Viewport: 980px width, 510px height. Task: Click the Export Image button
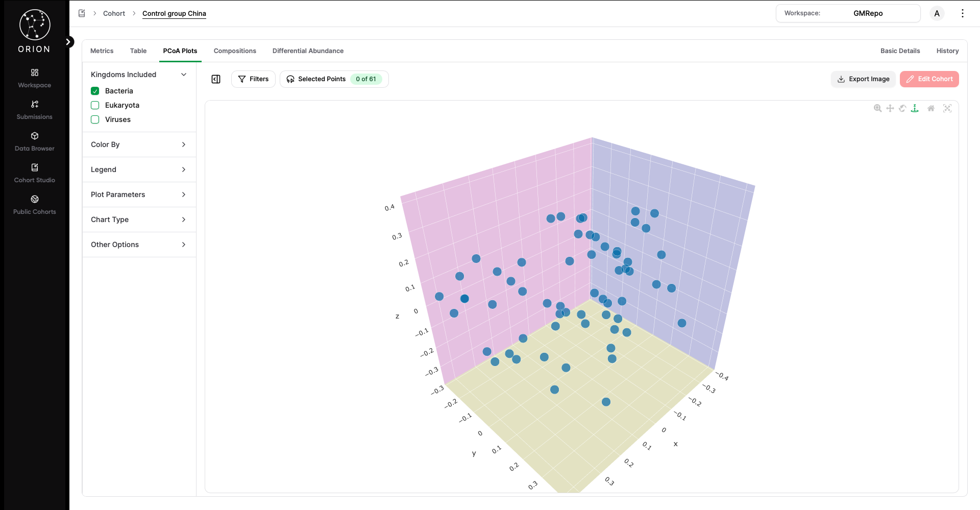(x=863, y=79)
